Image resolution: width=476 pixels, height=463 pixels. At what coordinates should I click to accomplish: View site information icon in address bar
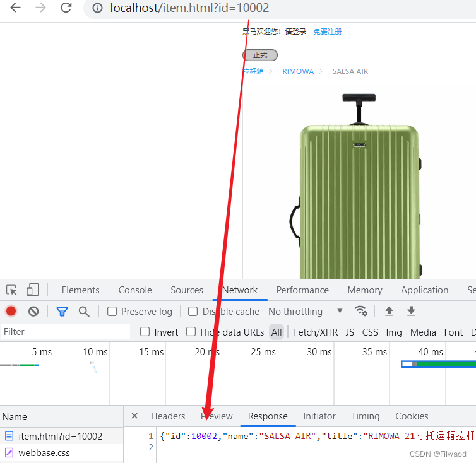coord(97,8)
